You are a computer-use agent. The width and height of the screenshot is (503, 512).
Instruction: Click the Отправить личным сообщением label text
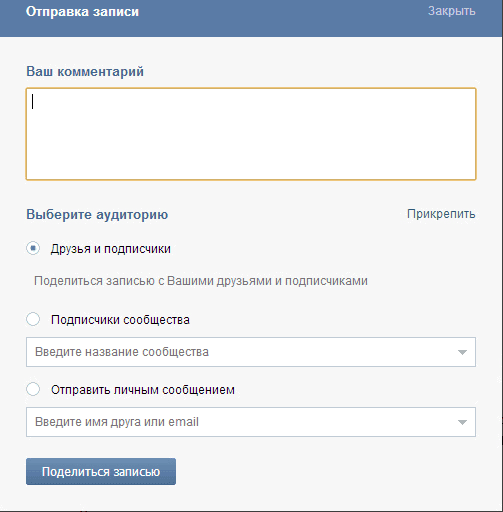point(143,390)
